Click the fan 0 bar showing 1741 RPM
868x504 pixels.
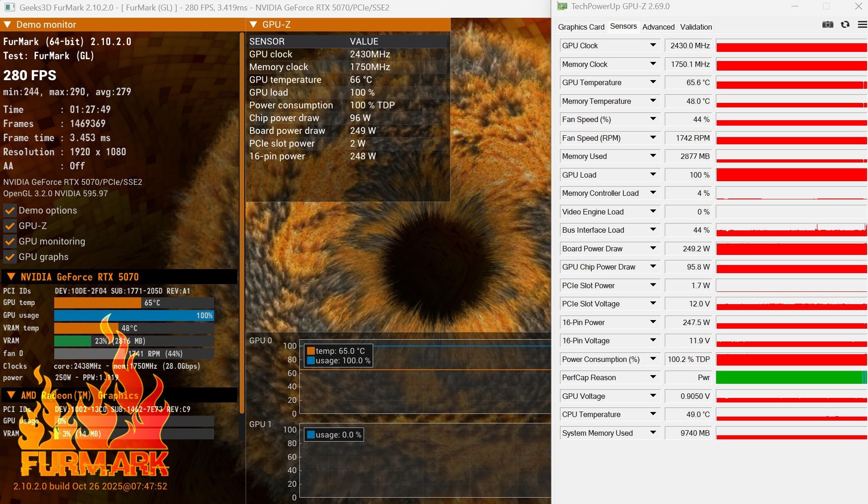click(134, 354)
